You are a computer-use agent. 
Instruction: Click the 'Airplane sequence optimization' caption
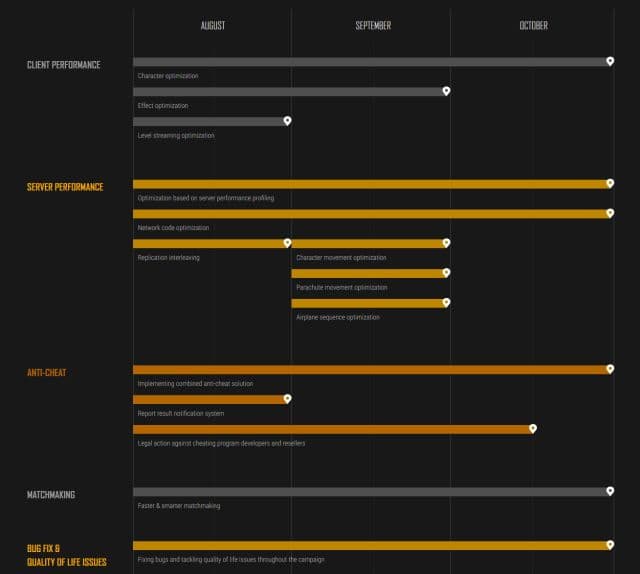click(338, 317)
